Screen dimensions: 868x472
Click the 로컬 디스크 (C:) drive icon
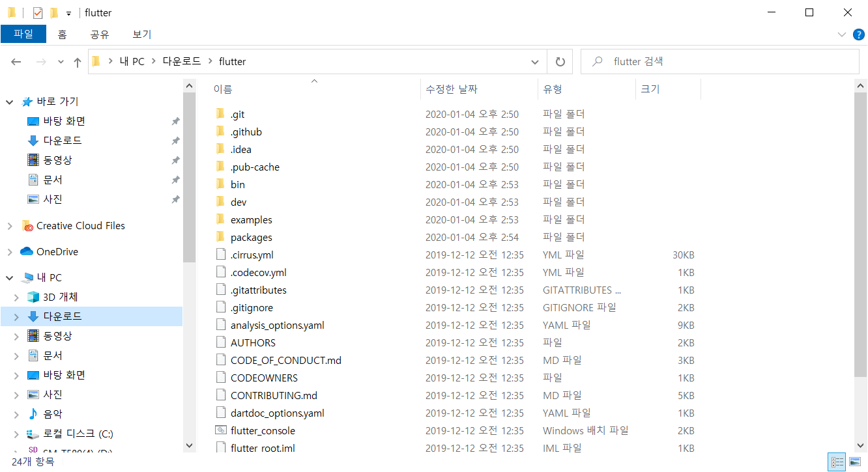(33, 434)
